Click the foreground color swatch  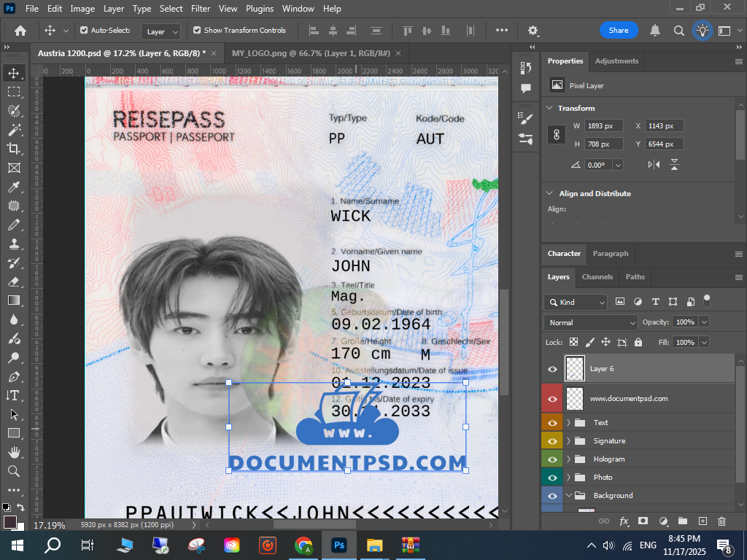coord(10,522)
